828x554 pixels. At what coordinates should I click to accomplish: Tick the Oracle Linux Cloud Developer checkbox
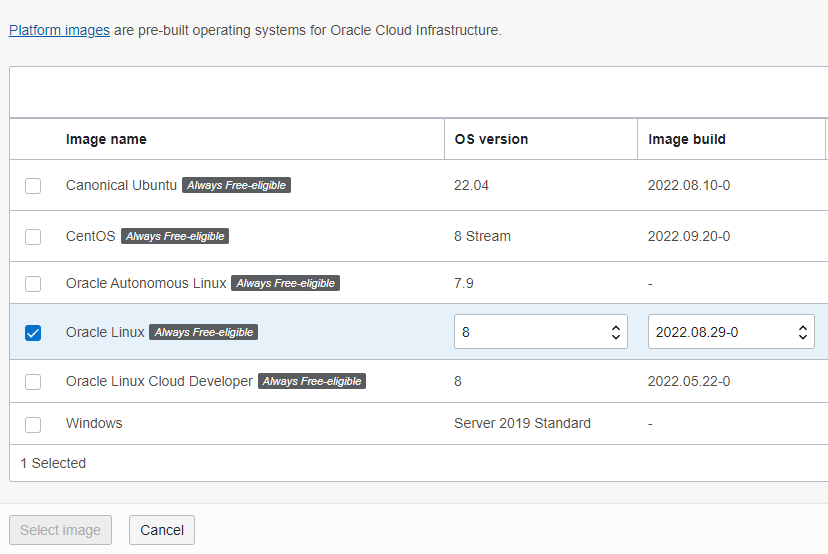33,381
